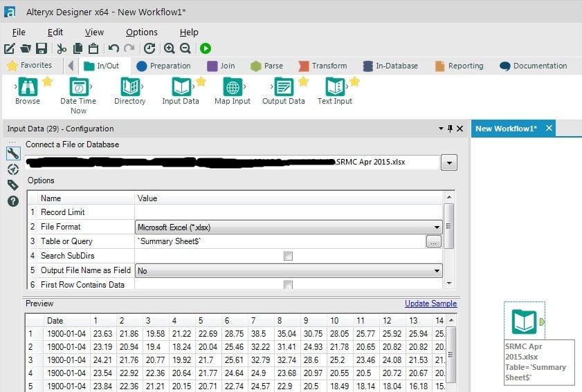This screenshot has height=392, width=582.
Task: Zoom in on the canvas
Action: (x=170, y=48)
